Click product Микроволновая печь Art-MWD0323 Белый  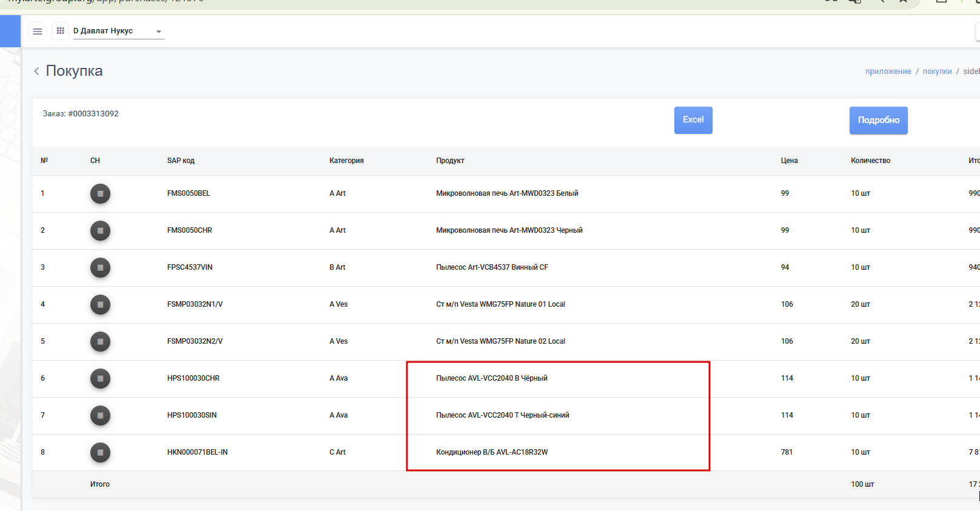click(x=507, y=193)
